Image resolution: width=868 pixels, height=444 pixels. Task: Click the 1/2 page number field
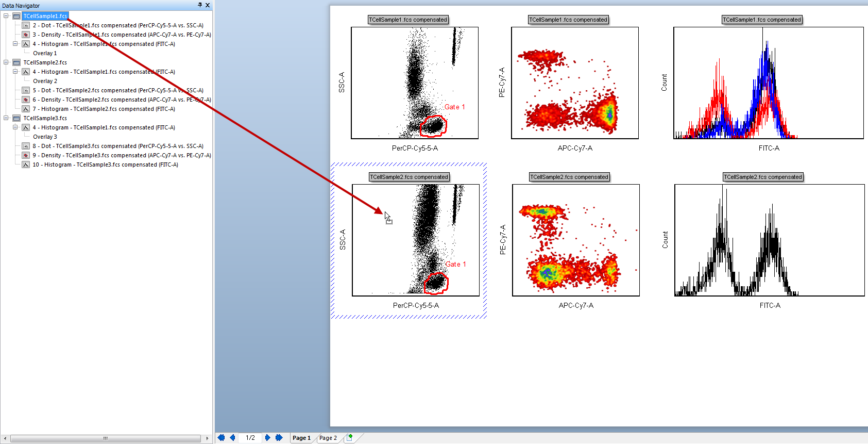(250, 438)
